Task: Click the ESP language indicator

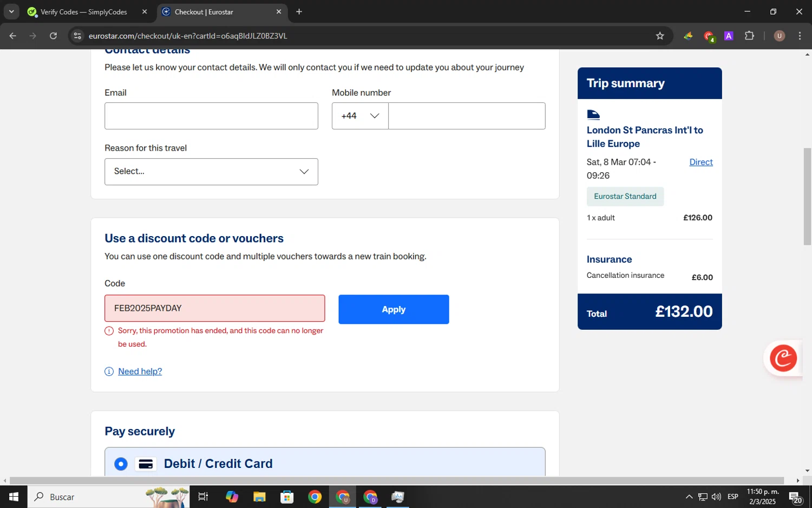Action: pyautogui.click(x=733, y=497)
